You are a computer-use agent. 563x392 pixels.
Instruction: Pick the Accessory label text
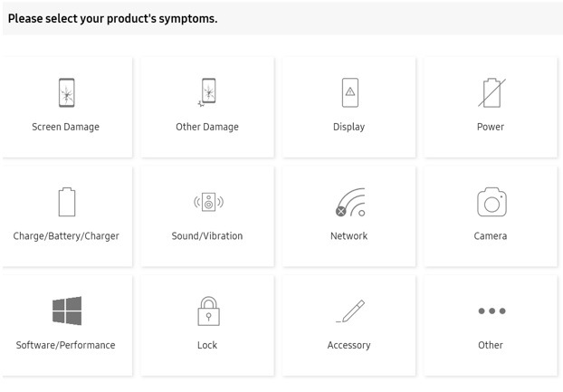[349, 345]
